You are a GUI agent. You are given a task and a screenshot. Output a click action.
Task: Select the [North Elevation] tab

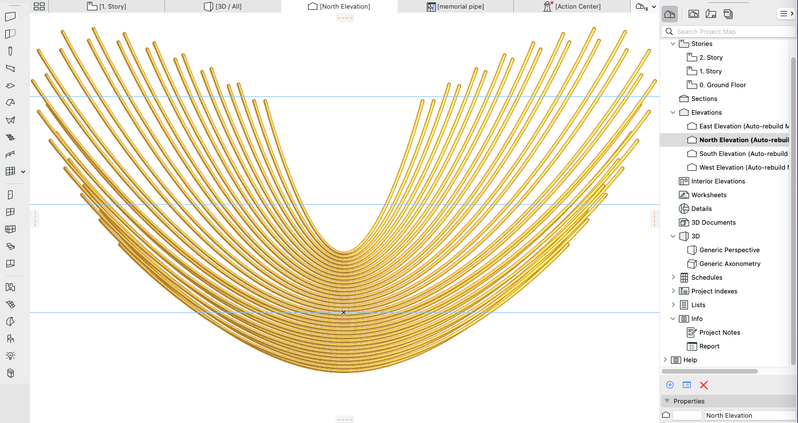pyautogui.click(x=339, y=6)
